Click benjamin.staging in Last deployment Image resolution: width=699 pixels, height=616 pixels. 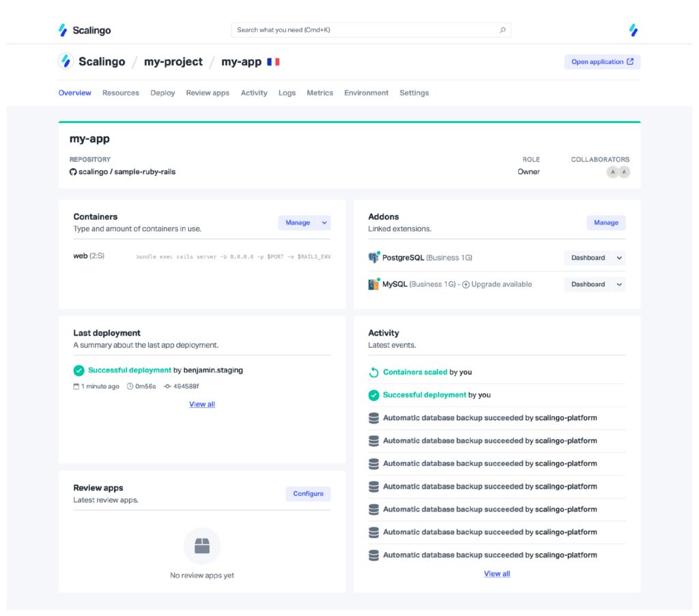pyautogui.click(x=213, y=370)
